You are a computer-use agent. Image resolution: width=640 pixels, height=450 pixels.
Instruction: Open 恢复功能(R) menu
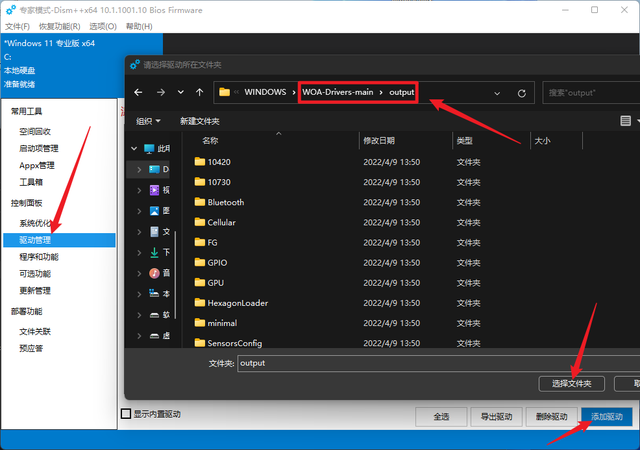point(60,27)
